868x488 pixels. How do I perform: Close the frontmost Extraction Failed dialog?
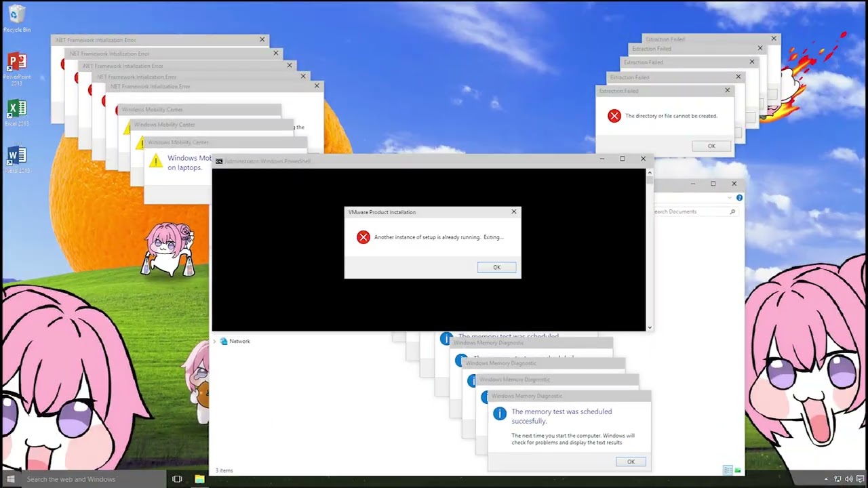click(x=728, y=90)
